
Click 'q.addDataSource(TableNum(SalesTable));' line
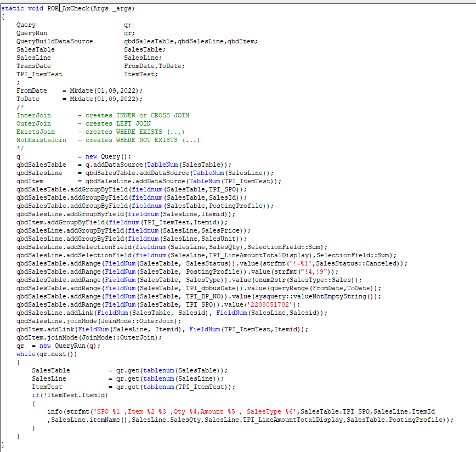[158, 165]
